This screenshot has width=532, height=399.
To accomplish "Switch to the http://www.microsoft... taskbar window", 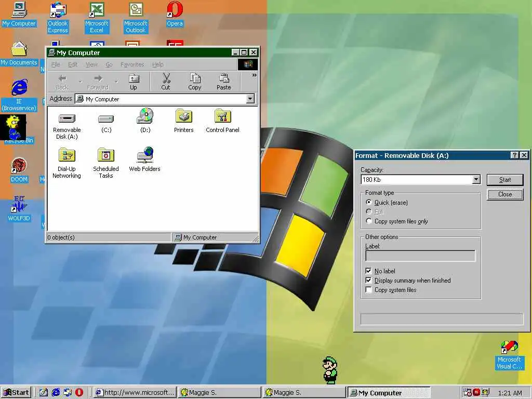I will tap(135, 393).
